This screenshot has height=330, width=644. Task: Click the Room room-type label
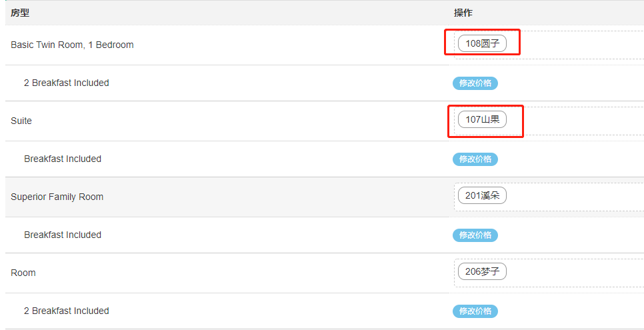[23, 273]
